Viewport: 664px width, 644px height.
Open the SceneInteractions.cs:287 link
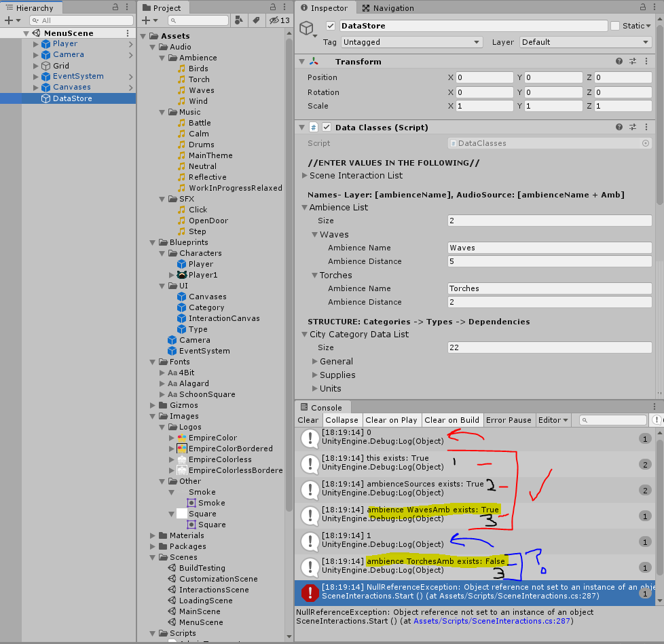coord(492,621)
